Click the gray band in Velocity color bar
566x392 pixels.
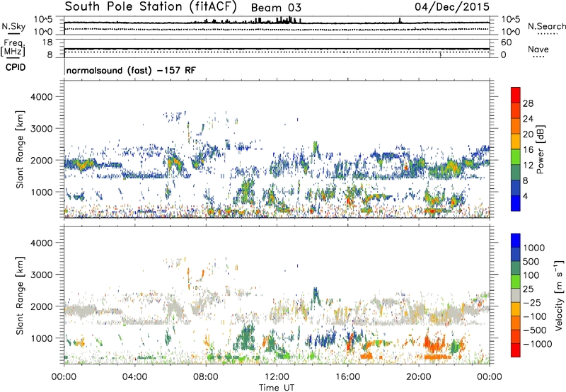(x=516, y=296)
